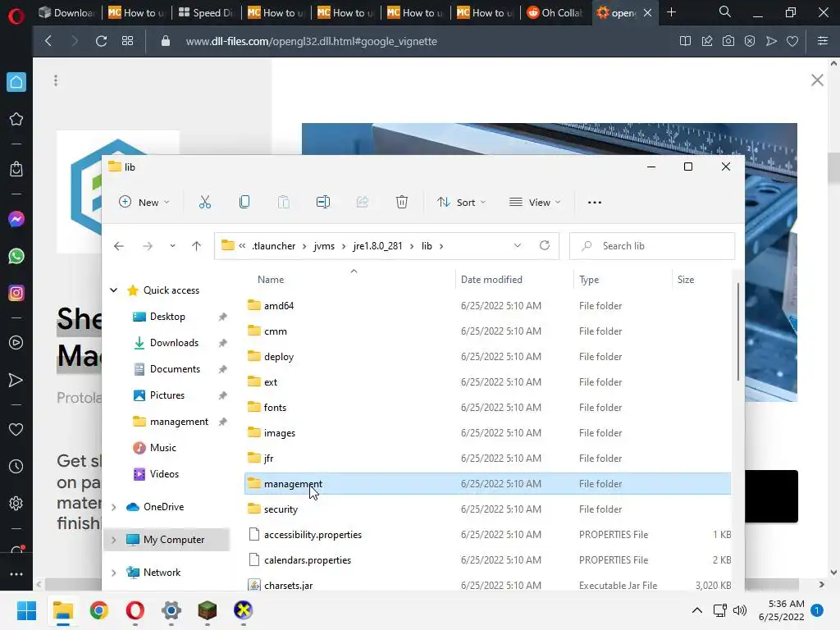840x630 pixels.
Task: Open Chrome from the taskbar
Action: (x=99, y=610)
